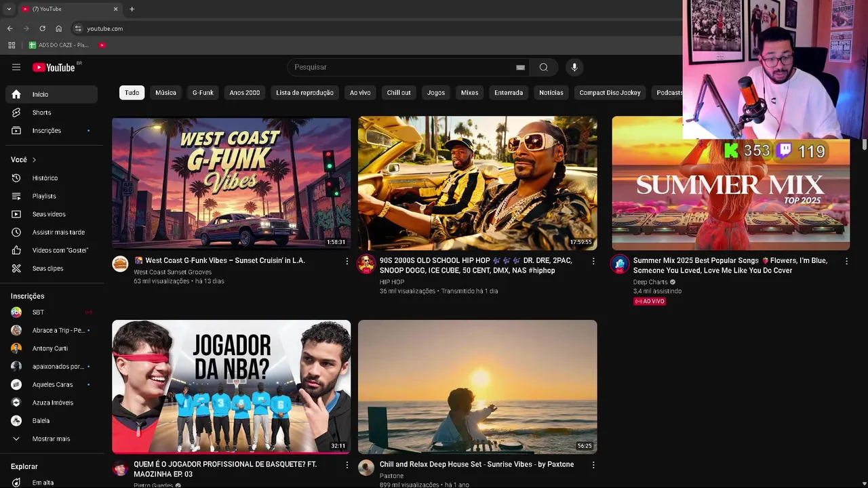Play the sunrise beach DJ thumbnail
Viewport: 868px width, 488px height.
pos(477,386)
